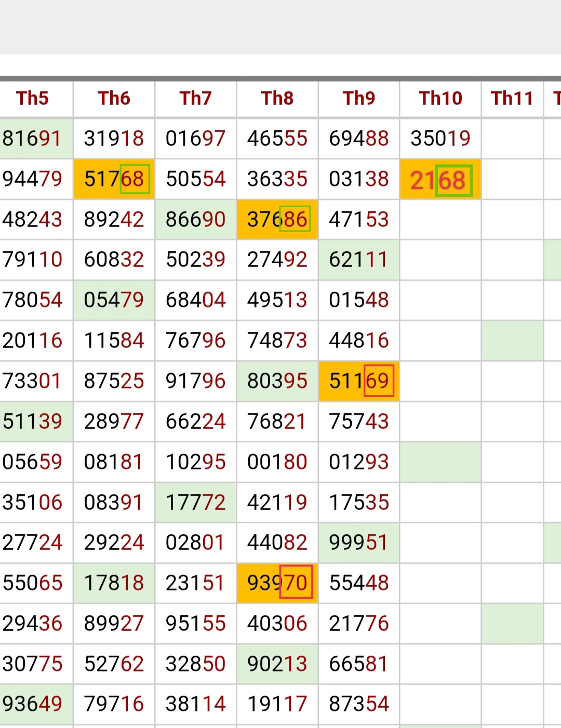The image size is (561, 728).
Task: Click the Th7 column header
Action: [x=195, y=98]
